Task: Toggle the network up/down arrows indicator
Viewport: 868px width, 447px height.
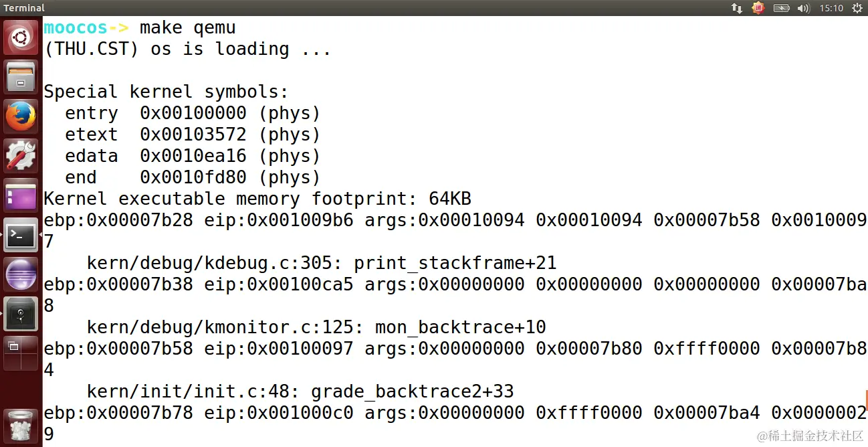Action: (x=736, y=8)
